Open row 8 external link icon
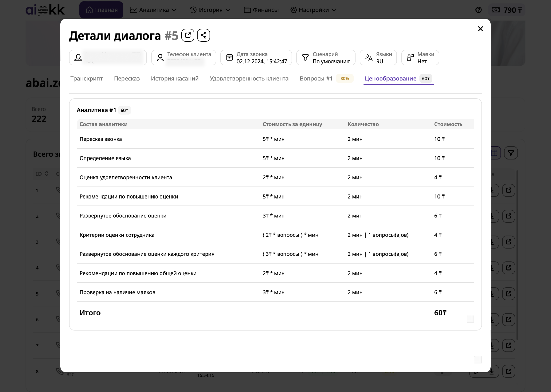Viewport: 551px width, 392px height. click(x=508, y=371)
